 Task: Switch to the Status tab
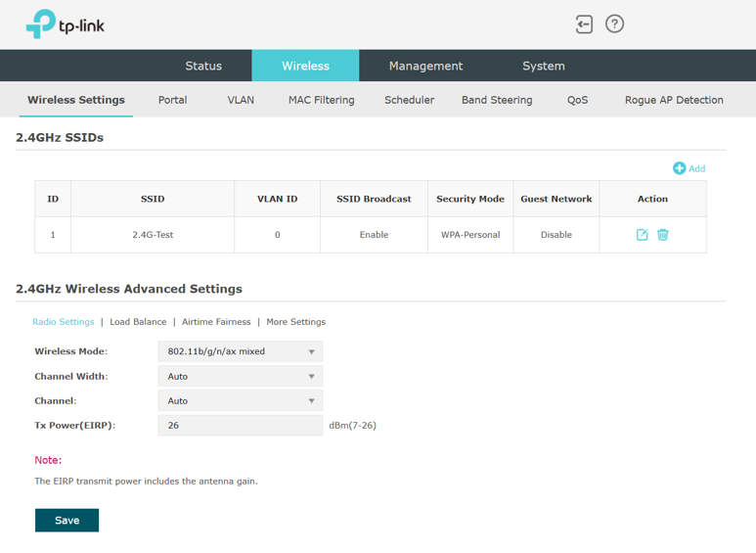(x=203, y=66)
